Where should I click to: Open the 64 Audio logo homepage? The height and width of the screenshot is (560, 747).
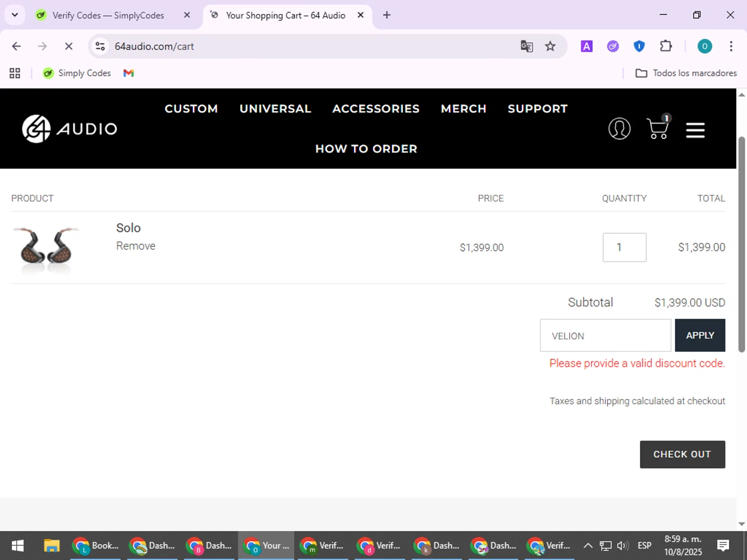tap(70, 129)
